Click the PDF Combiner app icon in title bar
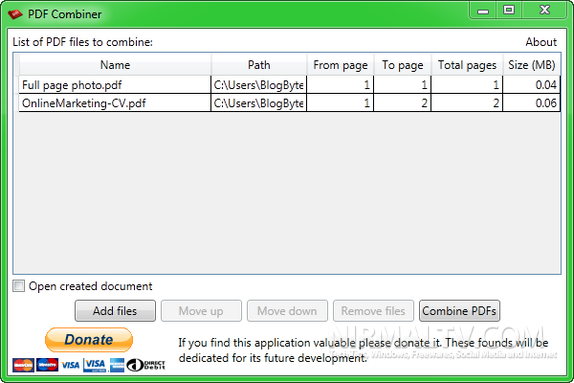The width and height of the screenshot is (574, 383). pos(15,14)
